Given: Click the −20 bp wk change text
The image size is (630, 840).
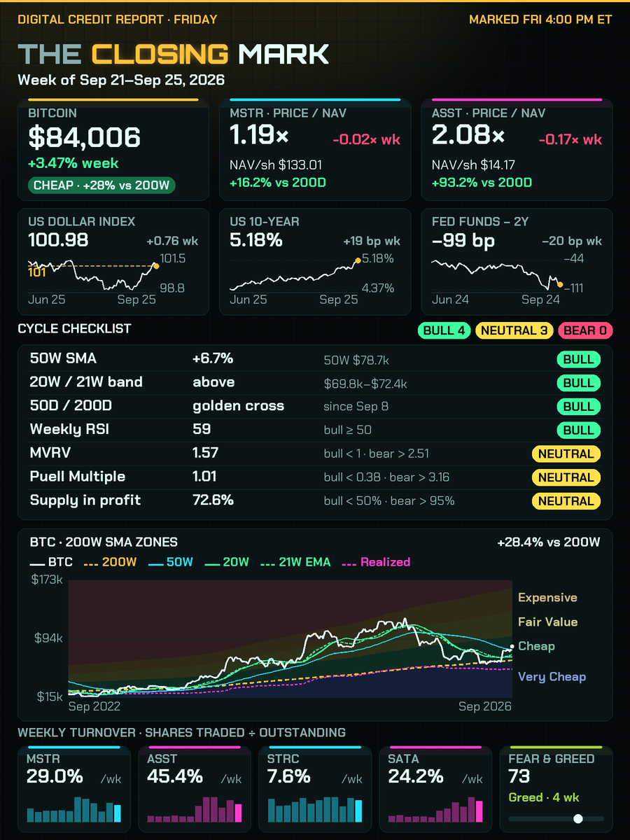Looking at the screenshot, I should tap(572, 241).
